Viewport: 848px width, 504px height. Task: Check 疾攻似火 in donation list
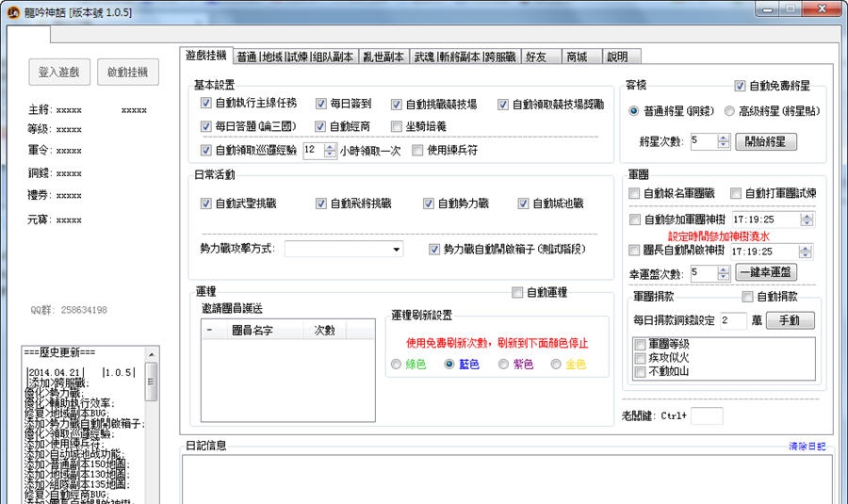click(x=641, y=357)
